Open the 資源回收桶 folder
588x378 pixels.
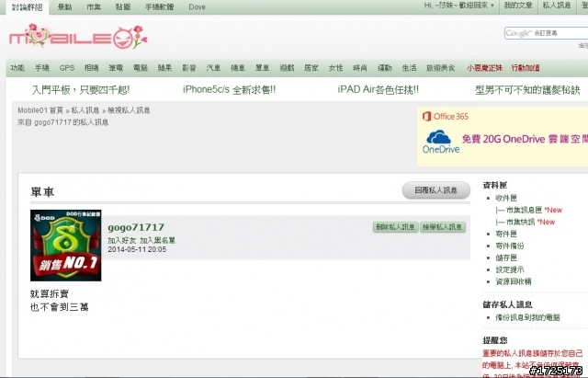pyautogui.click(x=514, y=281)
